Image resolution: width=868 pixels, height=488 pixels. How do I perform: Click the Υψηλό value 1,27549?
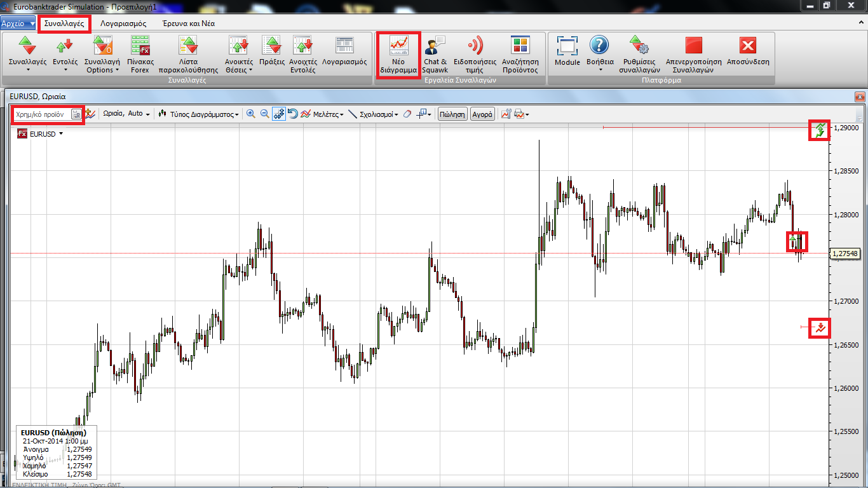tap(79, 457)
